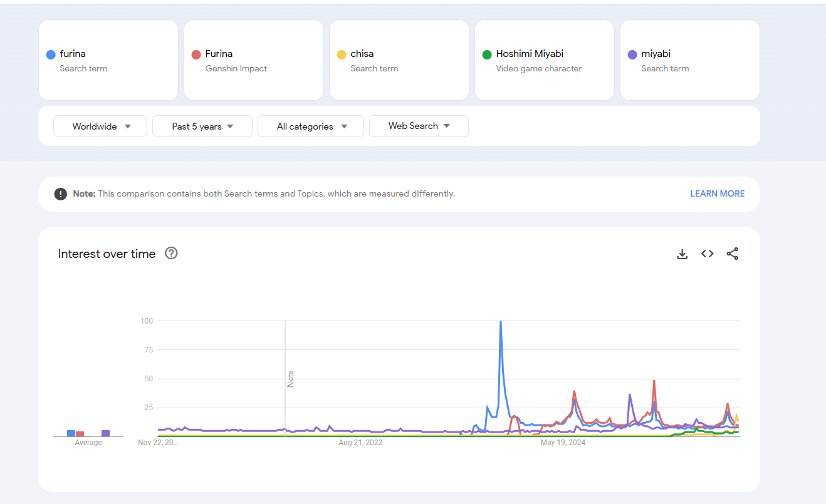Open the help icon beside Interest over time
The height and width of the screenshot is (504, 826).
171,254
